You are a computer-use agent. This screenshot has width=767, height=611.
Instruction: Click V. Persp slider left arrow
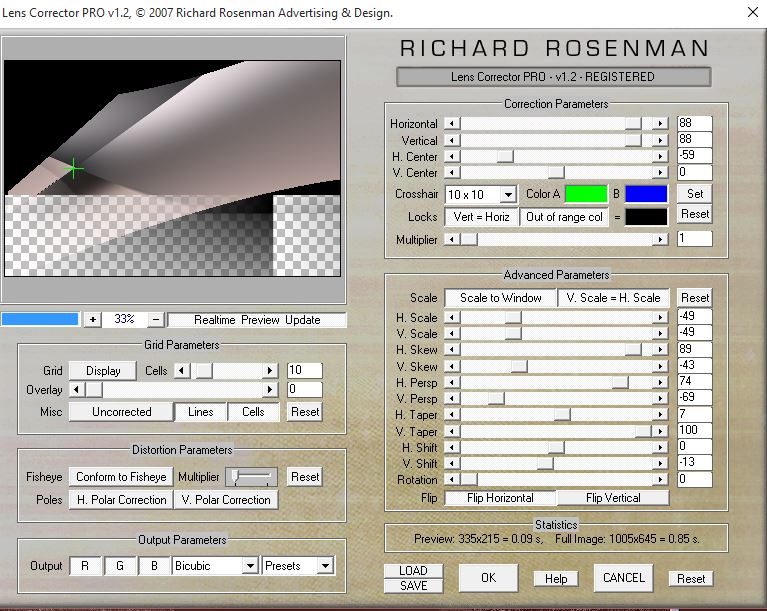click(x=452, y=399)
